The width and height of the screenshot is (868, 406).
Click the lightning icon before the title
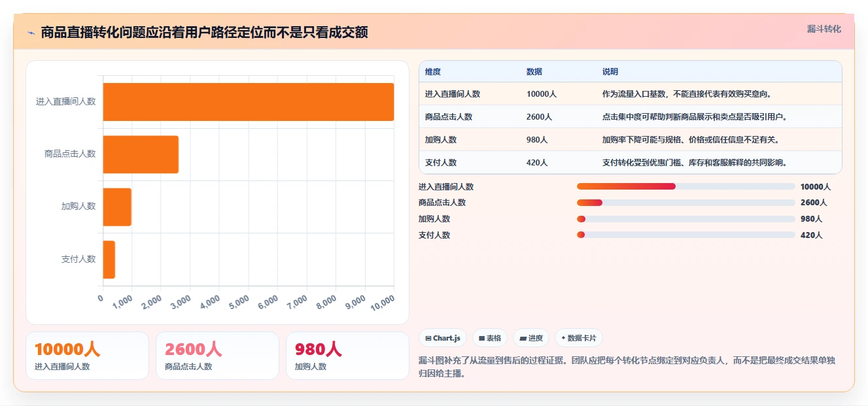click(31, 32)
